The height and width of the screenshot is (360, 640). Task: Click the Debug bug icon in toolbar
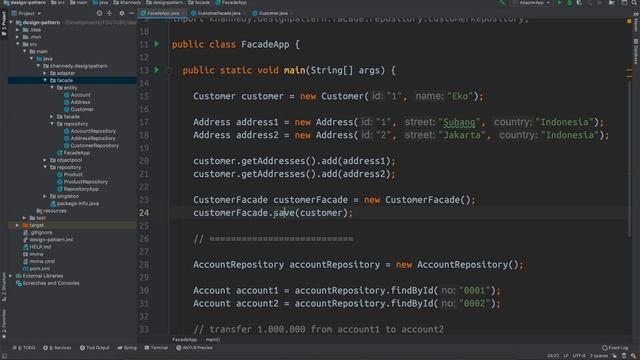[569, 3]
